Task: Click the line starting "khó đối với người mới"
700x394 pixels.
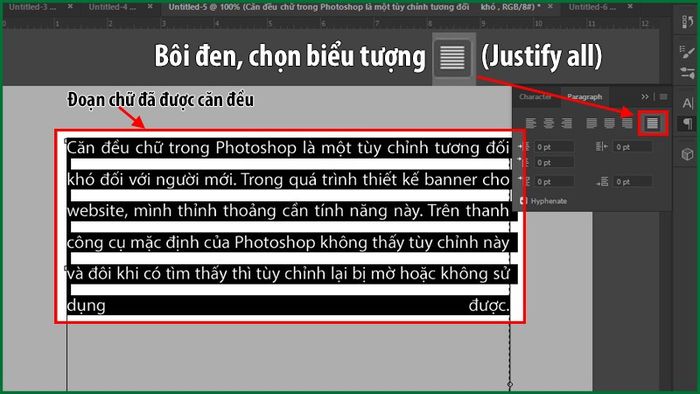Action: pos(288,180)
